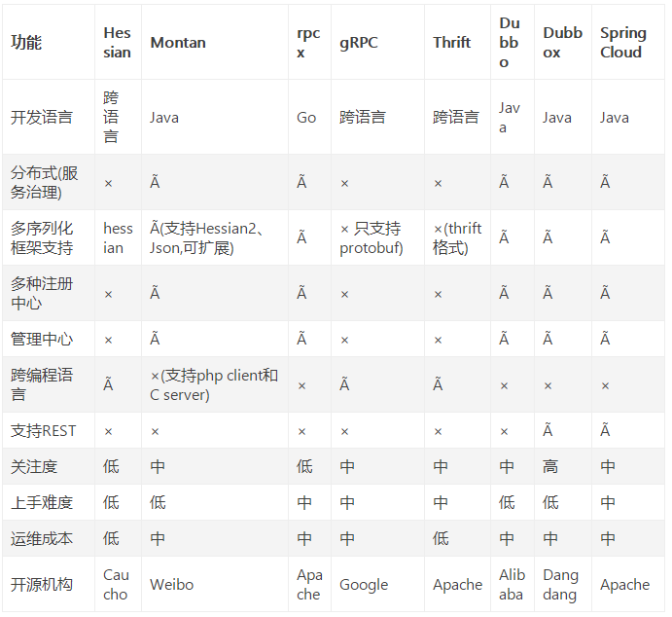
Task: Select Java in the Spring Cloud column
Action: (615, 117)
